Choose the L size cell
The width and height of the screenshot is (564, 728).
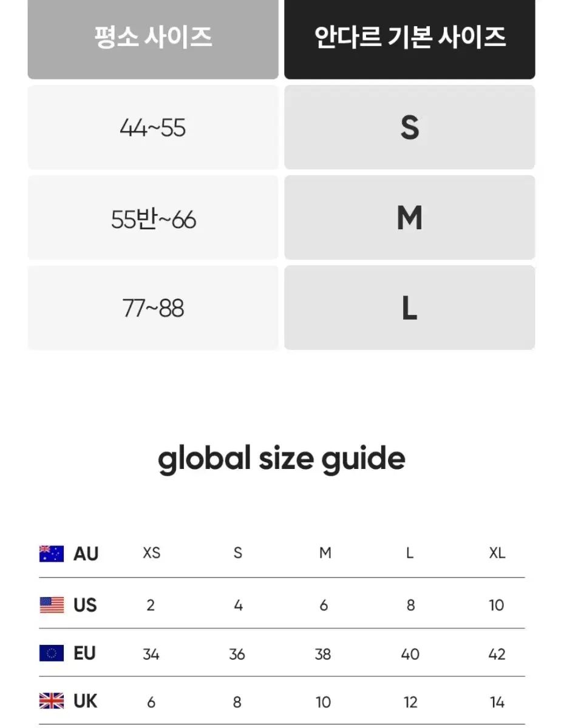[410, 308]
